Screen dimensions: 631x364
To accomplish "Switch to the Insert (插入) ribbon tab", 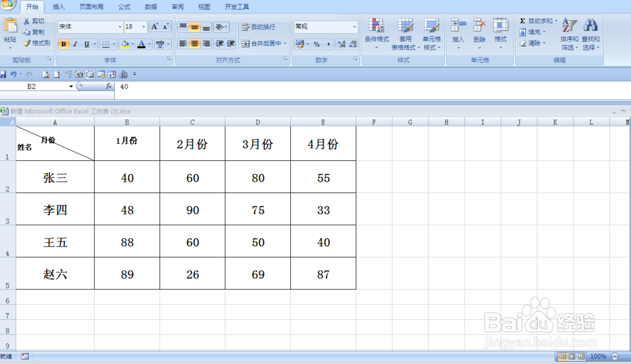I will 58,7.
